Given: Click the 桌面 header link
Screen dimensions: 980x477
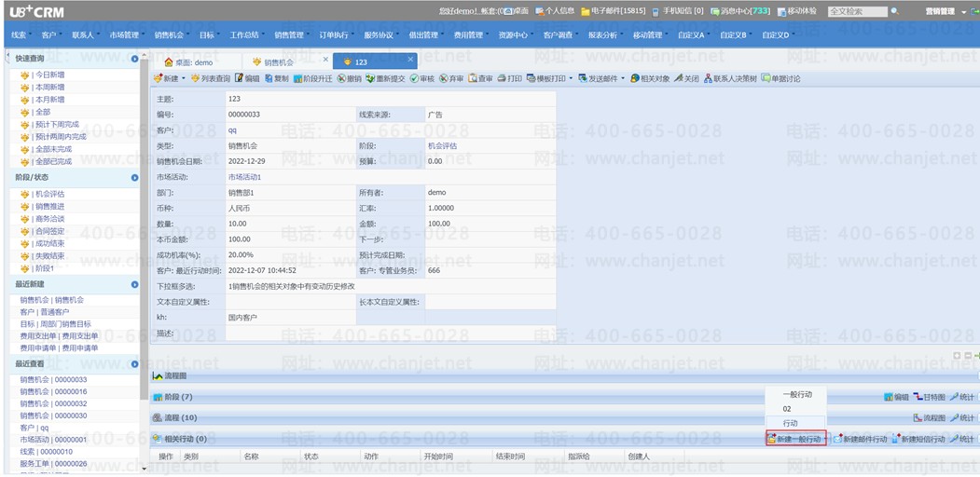Looking at the screenshot, I should pos(517,11).
